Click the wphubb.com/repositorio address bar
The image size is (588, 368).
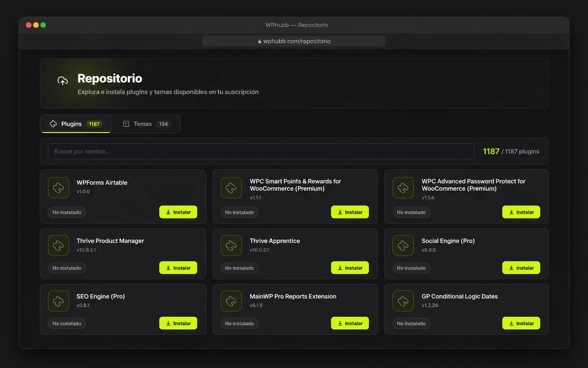[294, 41]
